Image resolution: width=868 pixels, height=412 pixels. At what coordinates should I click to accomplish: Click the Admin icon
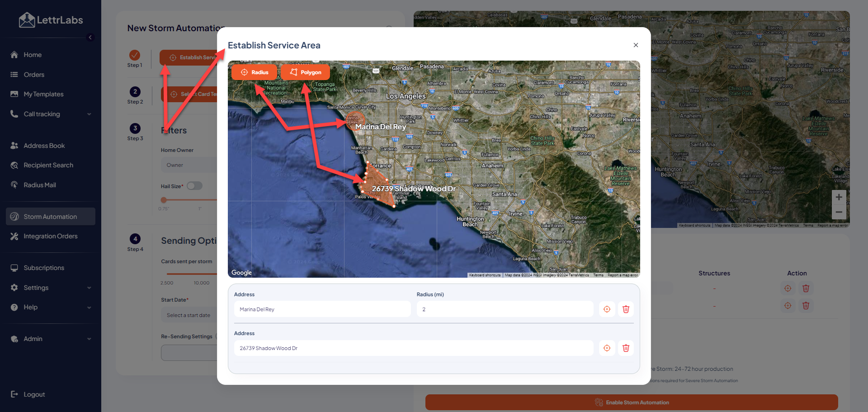click(x=14, y=339)
